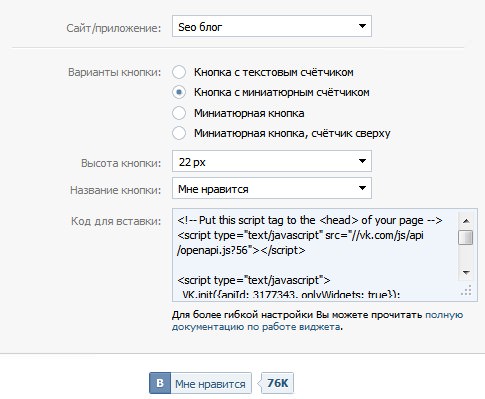
Task: Click the 76K like counter bubble
Action: (276, 383)
